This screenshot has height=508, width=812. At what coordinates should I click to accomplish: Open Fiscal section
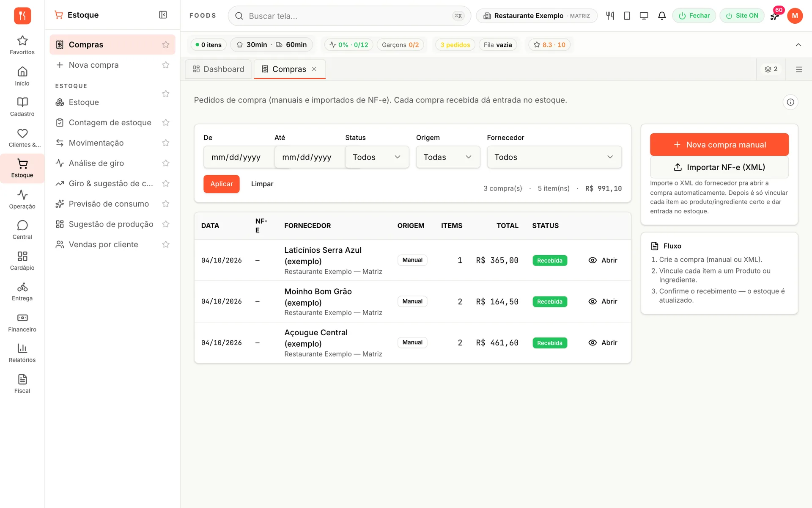(x=22, y=384)
